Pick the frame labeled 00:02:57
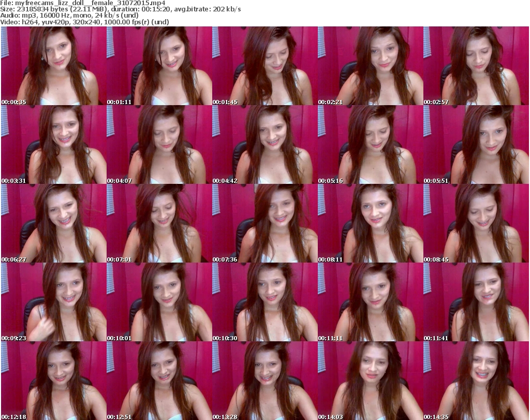The height and width of the screenshot is (420, 530). (x=476, y=66)
